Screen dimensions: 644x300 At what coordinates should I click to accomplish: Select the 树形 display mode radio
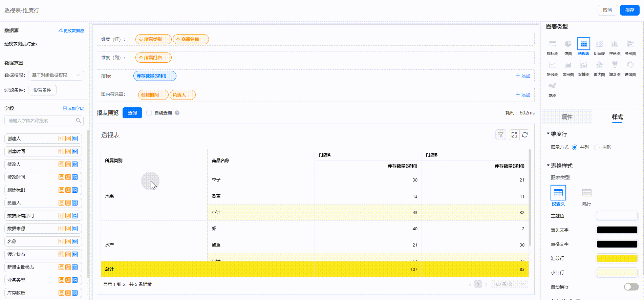point(597,147)
